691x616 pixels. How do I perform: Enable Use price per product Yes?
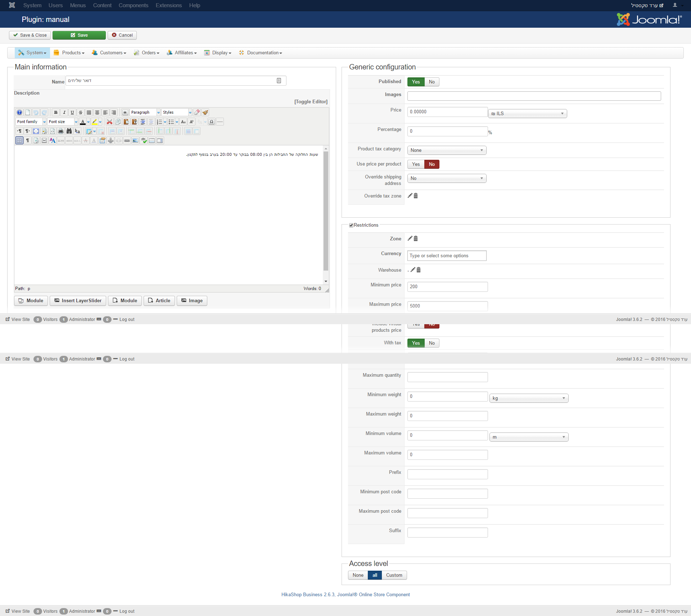416,164
